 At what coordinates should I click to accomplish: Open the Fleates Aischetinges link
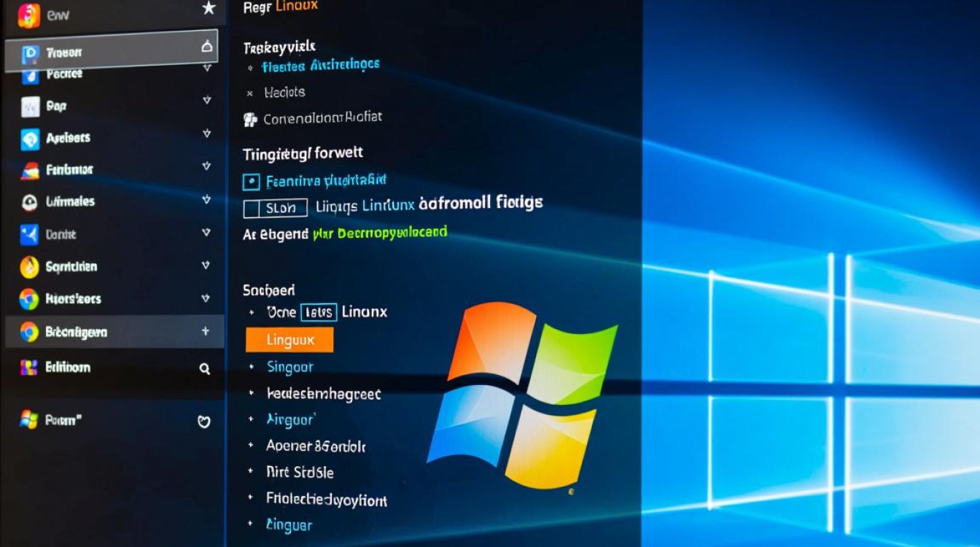(x=320, y=66)
